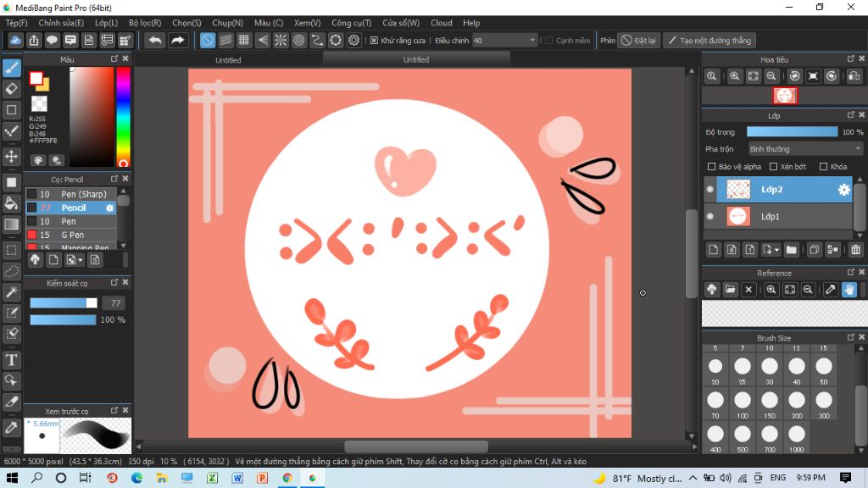Select the Lớp1 layer row

point(778,216)
